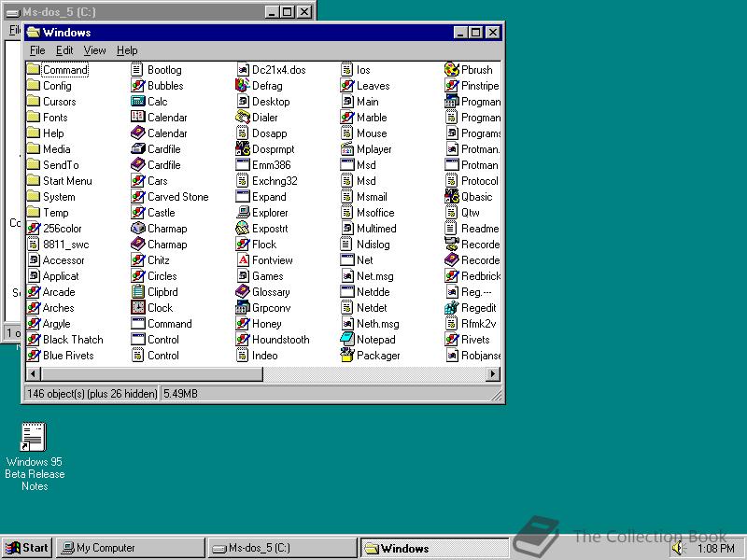Click the Readme text file icon
This screenshot has width=747, height=560.
click(x=451, y=229)
